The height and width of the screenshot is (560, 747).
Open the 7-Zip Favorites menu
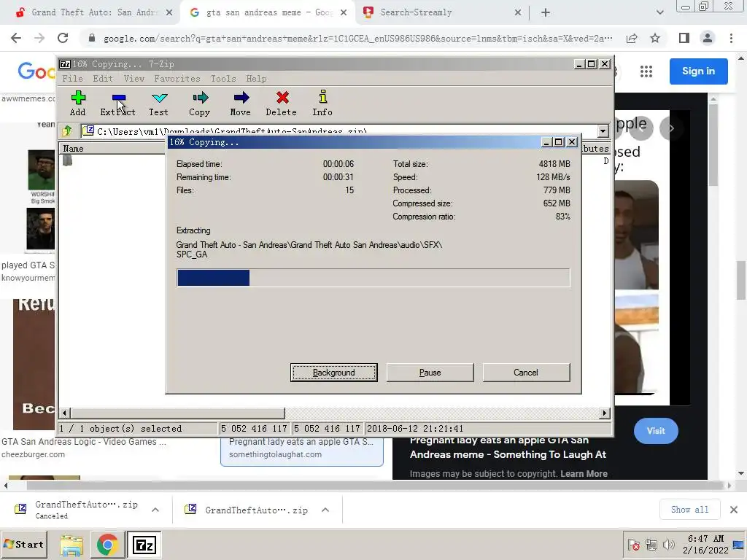177,79
